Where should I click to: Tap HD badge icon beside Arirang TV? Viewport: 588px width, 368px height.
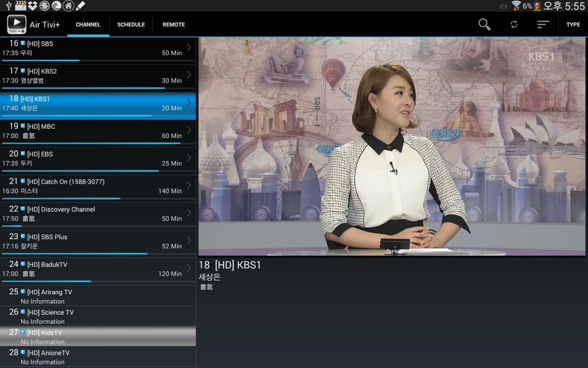[23, 291]
